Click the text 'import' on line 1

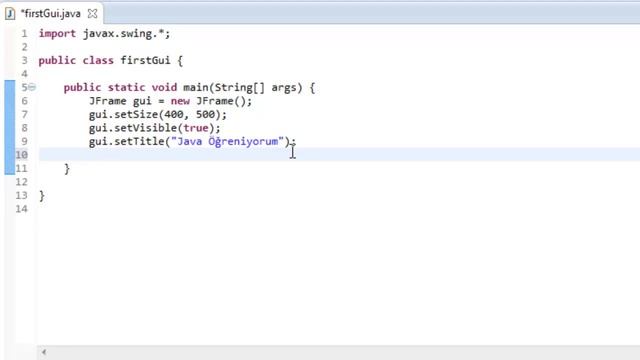(57, 33)
